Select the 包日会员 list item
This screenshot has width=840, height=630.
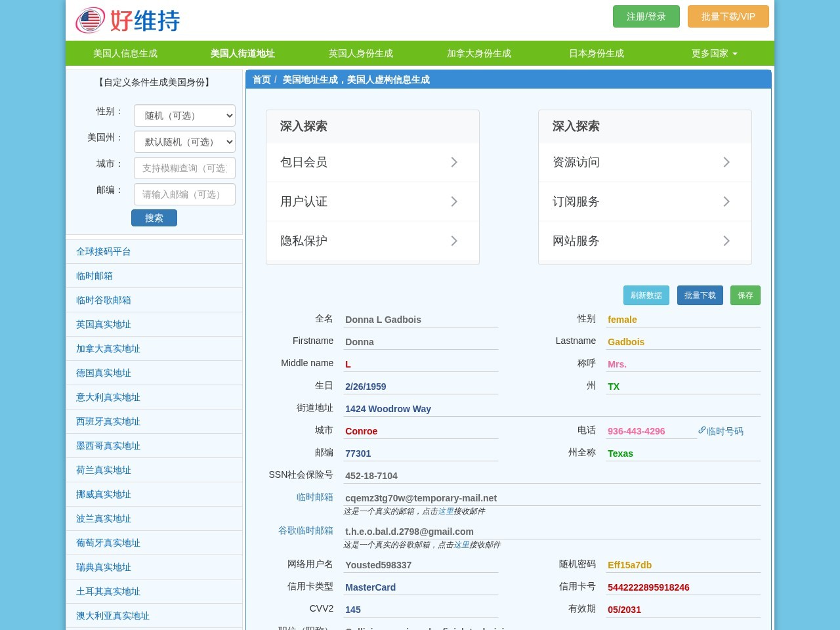(373, 162)
